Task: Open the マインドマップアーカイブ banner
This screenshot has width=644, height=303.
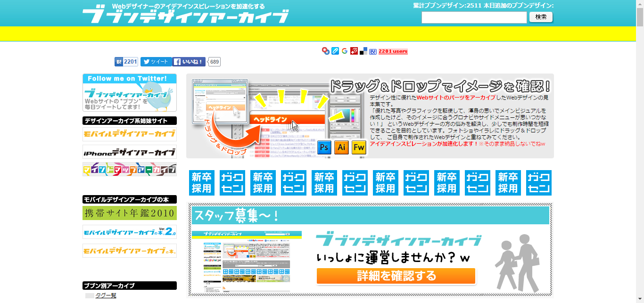Action: point(130,169)
